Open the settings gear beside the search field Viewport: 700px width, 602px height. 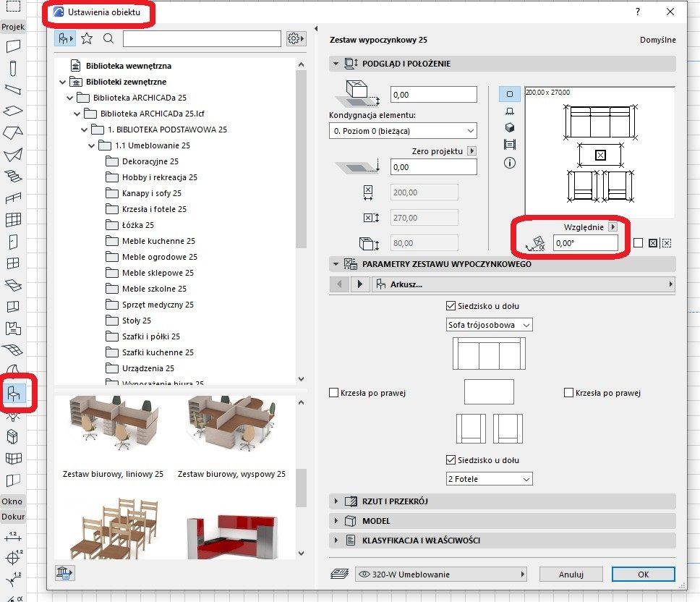coord(295,38)
